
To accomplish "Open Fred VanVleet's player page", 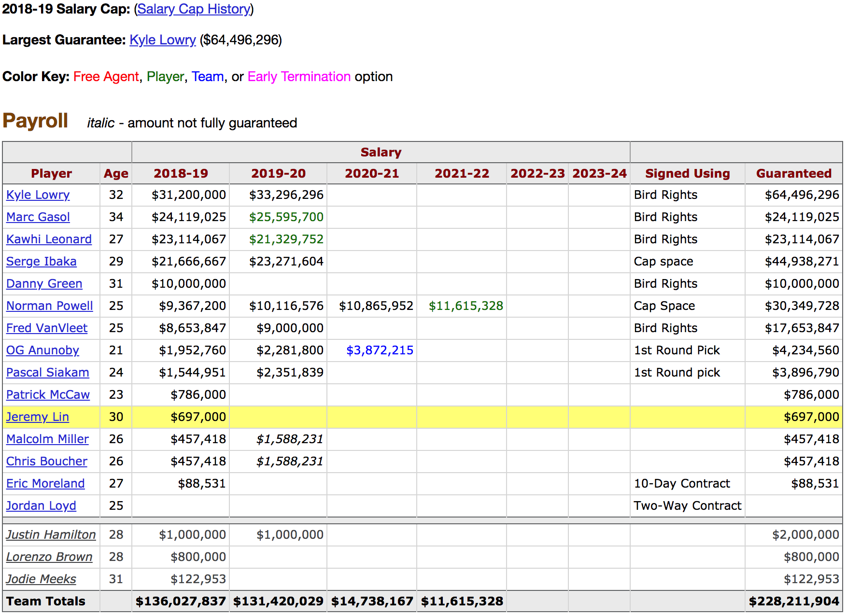I will coord(47,328).
